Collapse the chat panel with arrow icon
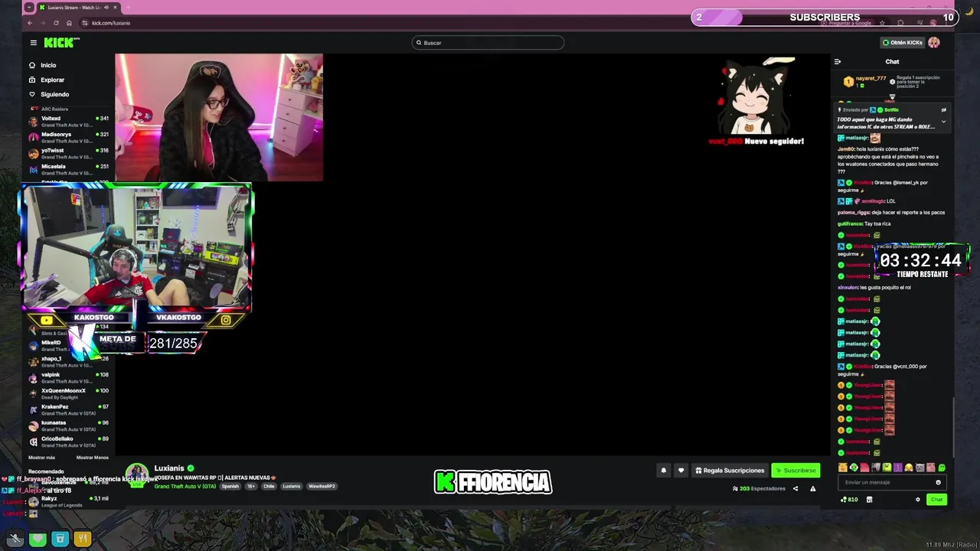Image resolution: width=980 pixels, height=551 pixels. [838, 62]
